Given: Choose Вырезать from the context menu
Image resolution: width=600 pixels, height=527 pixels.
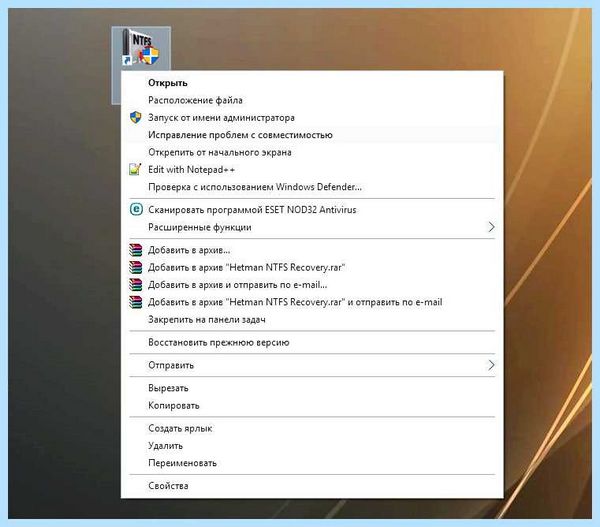Looking at the screenshot, I should (312, 388).
